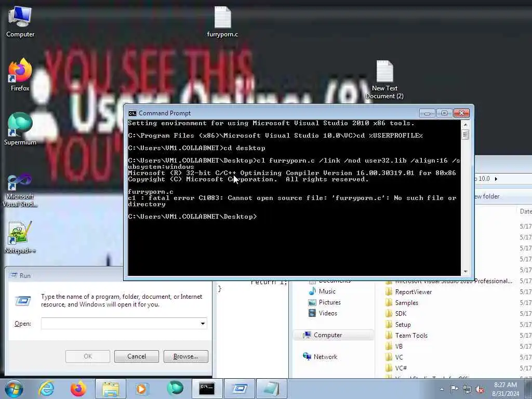
Task: Open the Computer desktop icon
Action: pos(20,22)
